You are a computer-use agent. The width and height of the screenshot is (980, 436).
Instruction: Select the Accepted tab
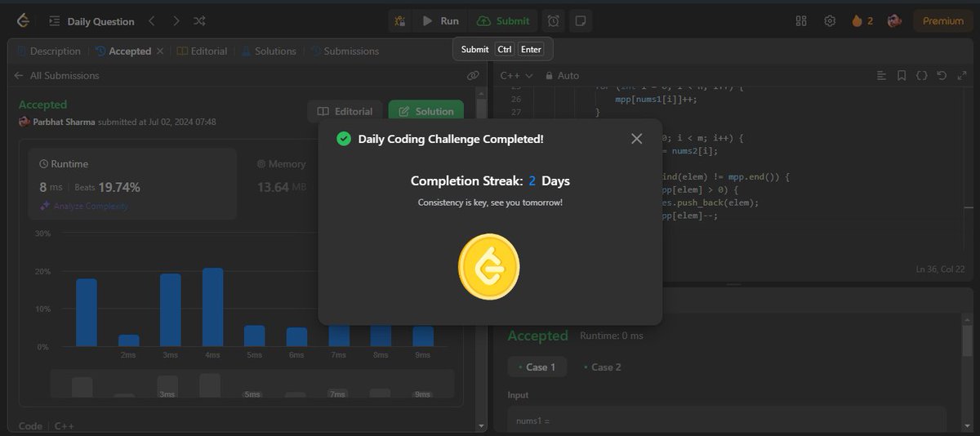click(123, 51)
